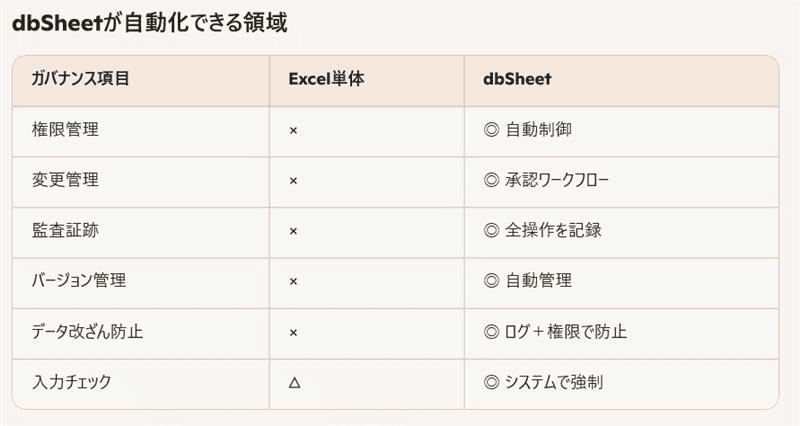Click the 変更管理 cell

[x=65, y=181]
